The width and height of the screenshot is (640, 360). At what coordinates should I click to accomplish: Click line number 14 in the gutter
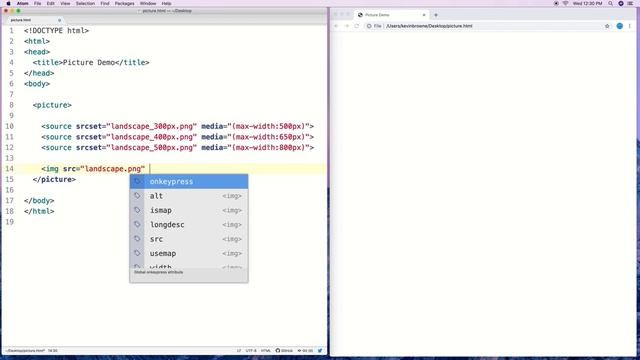click(x=9, y=169)
